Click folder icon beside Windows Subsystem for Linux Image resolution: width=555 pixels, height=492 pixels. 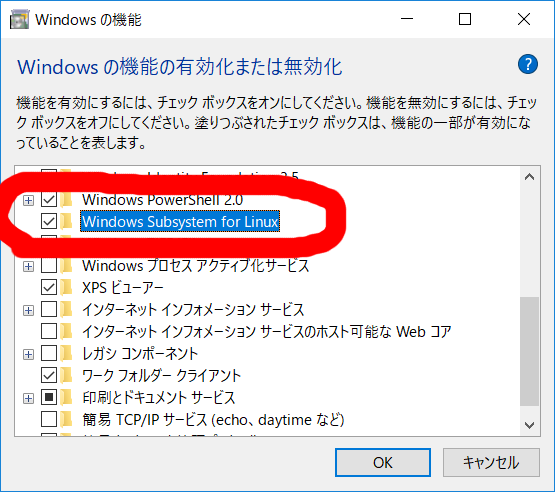[x=67, y=222]
